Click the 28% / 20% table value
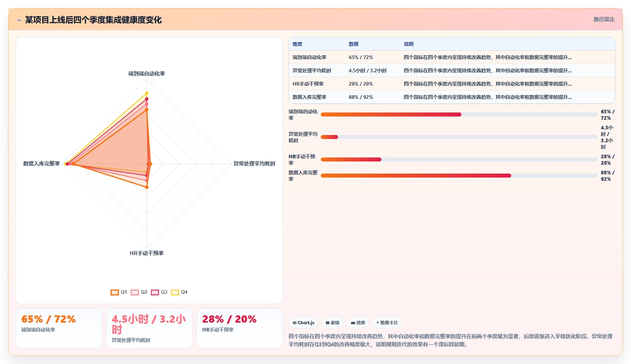This screenshot has height=364, width=631. (x=361, y=84)
